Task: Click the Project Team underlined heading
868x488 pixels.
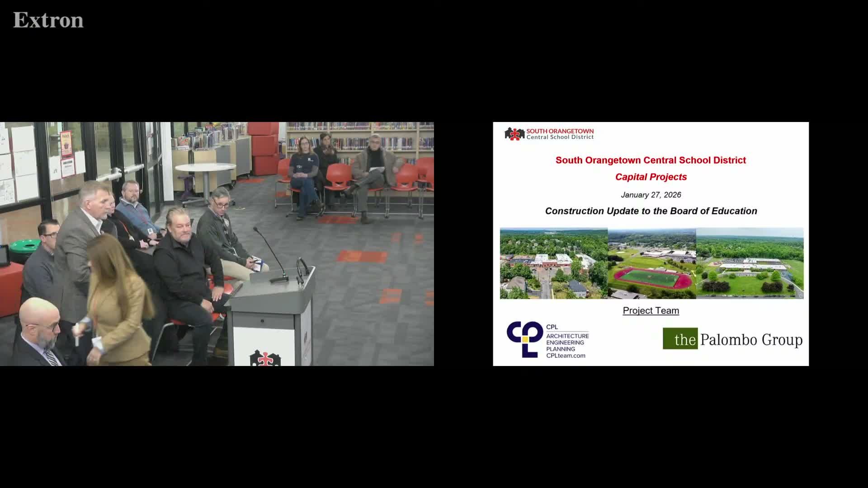Action: pyautogui.click(x=651, y=310)
